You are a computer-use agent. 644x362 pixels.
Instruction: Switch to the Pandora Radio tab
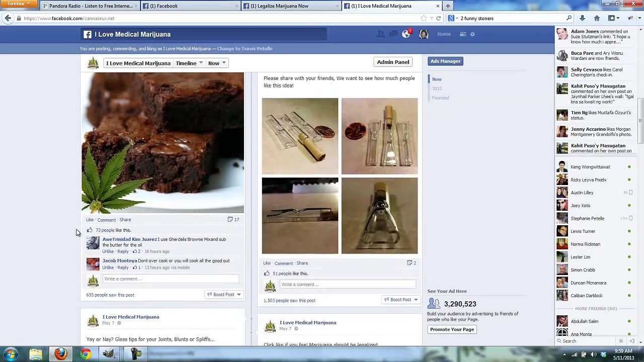(89, 6)
